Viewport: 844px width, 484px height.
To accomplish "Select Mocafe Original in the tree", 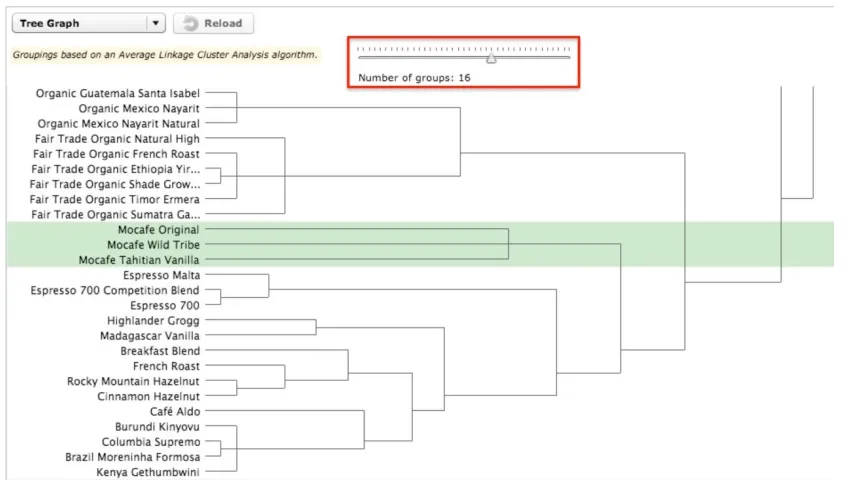I will coord(158,230).
